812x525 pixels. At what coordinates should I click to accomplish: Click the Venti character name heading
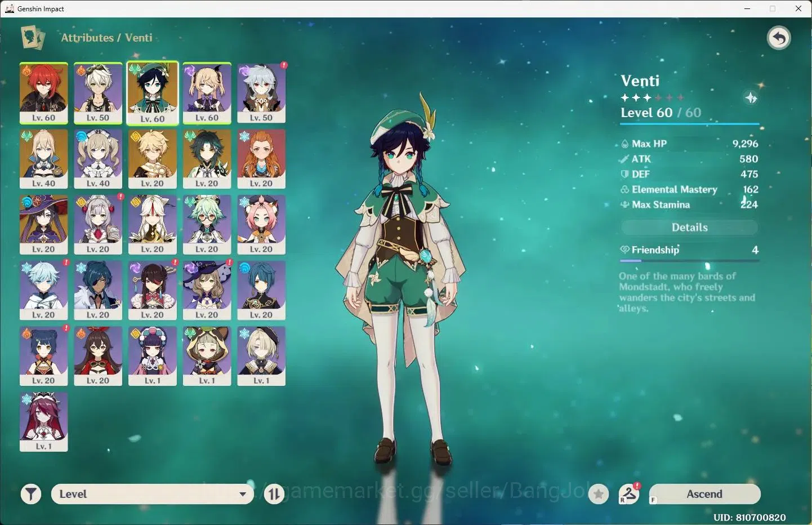click(x=640, y=81)
